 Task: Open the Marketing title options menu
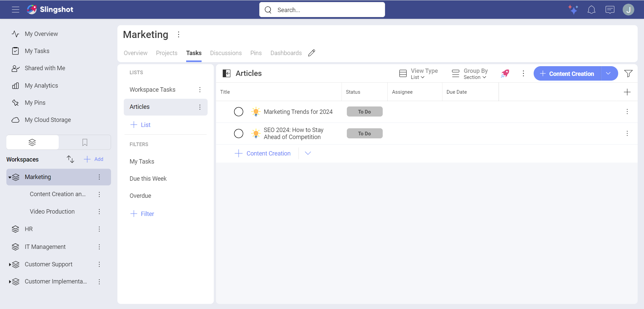click(x=178, y=35)
